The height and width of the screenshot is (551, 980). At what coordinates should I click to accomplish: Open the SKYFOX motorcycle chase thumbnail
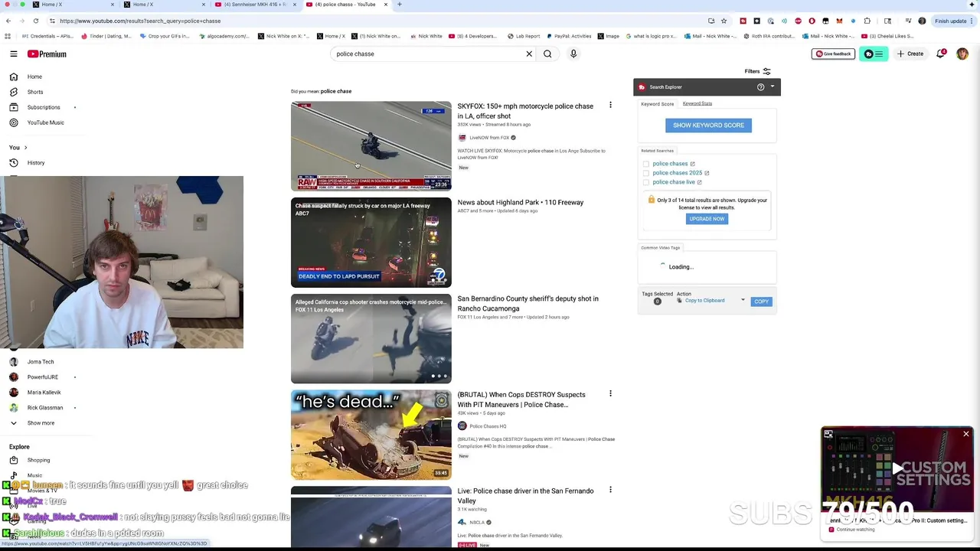point(371,145)
